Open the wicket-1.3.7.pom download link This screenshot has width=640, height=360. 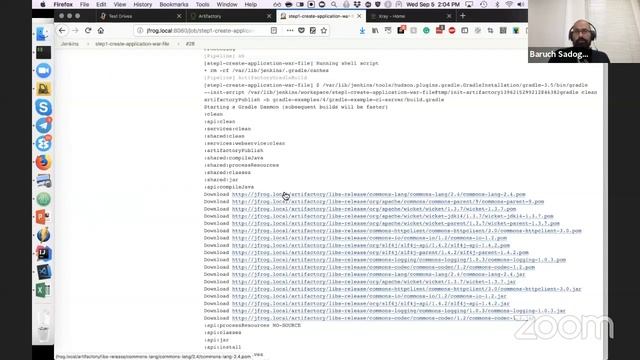(374, 209)
